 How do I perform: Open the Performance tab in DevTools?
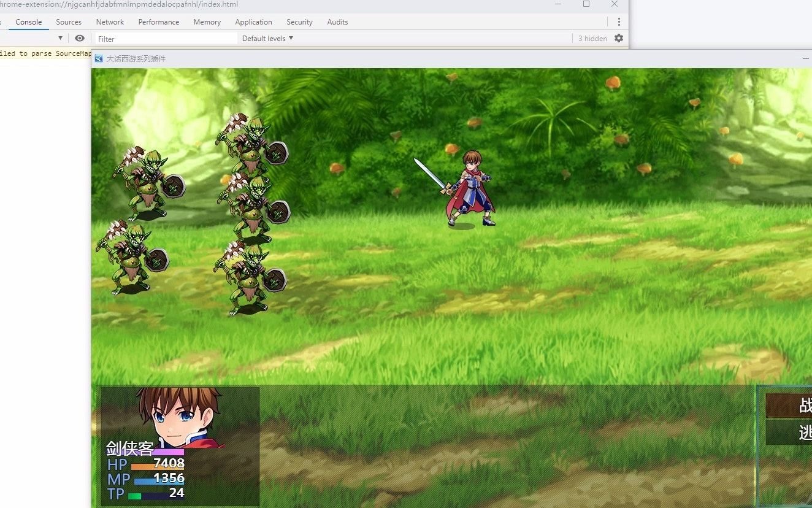click(159, 21)
